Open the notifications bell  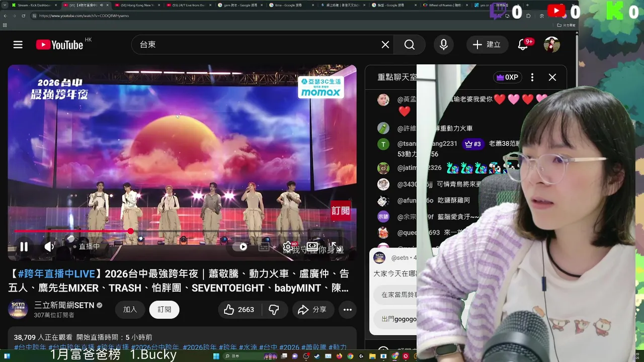click(x=523, y=45)
